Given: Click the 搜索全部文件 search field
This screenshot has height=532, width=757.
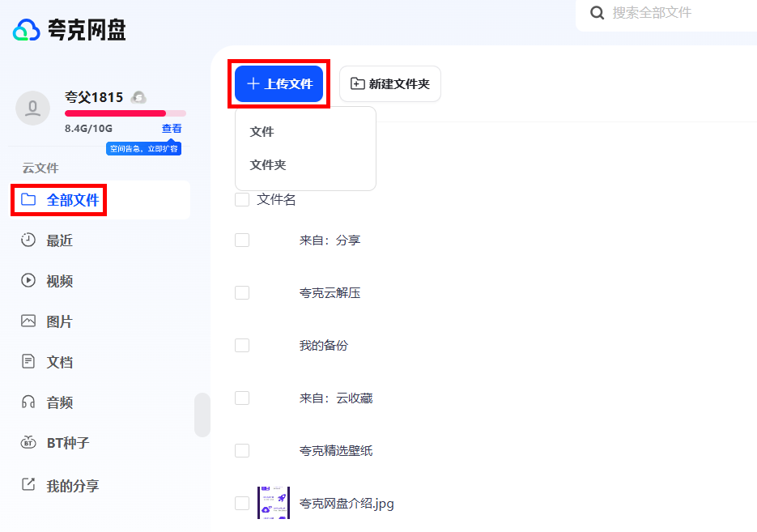Looking at the screenshot, I should [672, 13].
